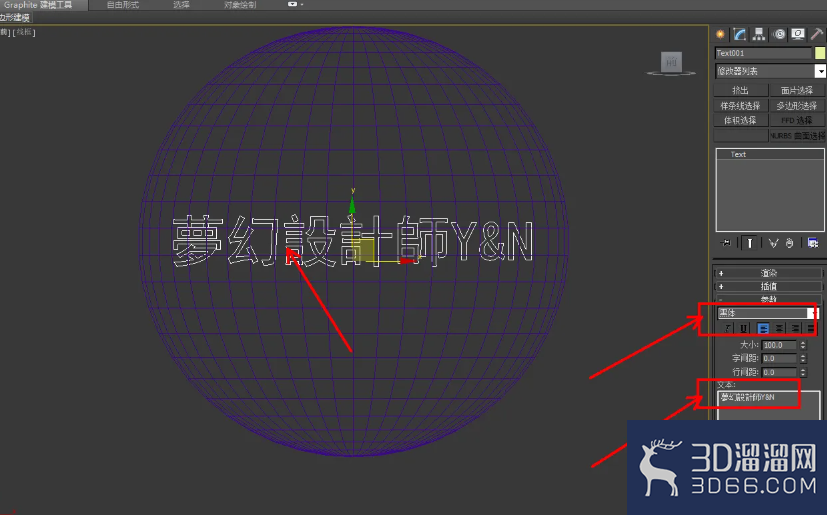The image size is (827, 515).
Task: Collapse the 参数 rollout
Action: [768, 299]
